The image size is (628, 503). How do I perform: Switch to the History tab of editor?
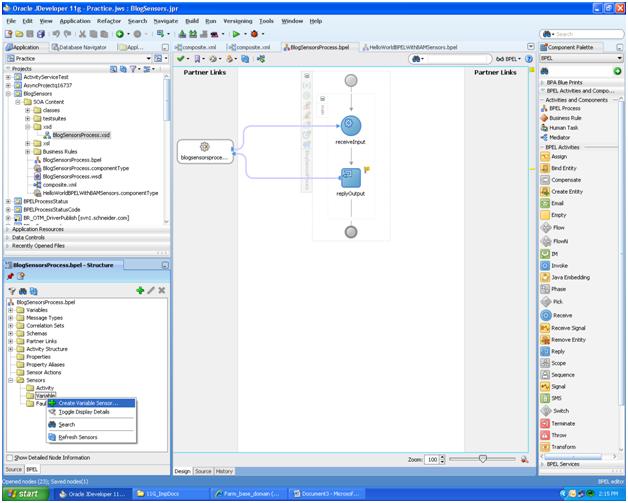click(224, 471)
